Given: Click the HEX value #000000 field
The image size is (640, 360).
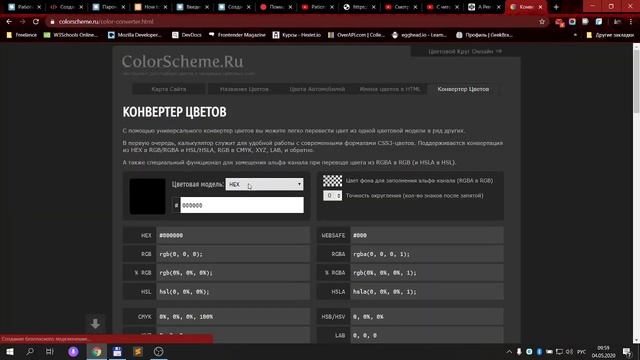Looking at the screenshot, I should pos(233,236).
